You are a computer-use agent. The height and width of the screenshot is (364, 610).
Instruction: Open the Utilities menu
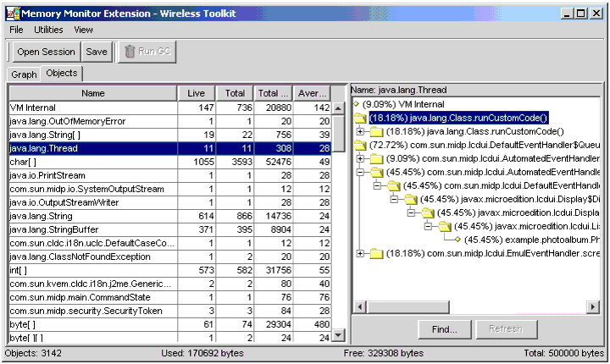click(48, 30)
